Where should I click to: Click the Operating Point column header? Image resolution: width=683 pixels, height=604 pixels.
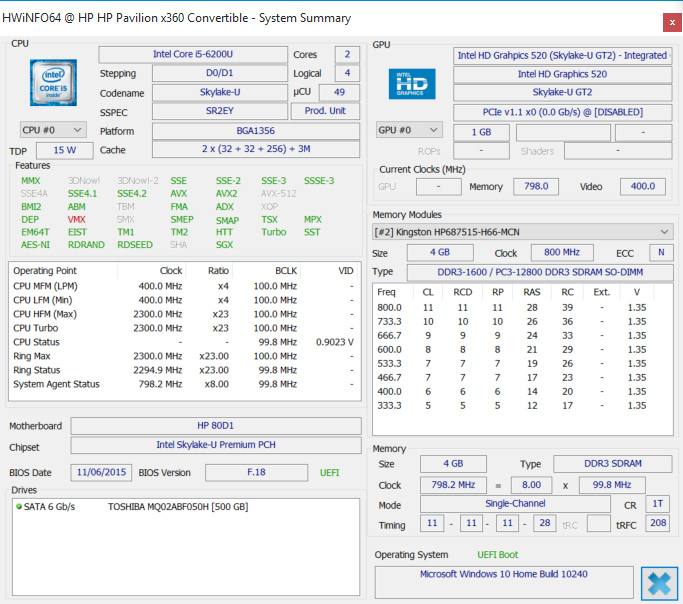[x=45, y=271]
